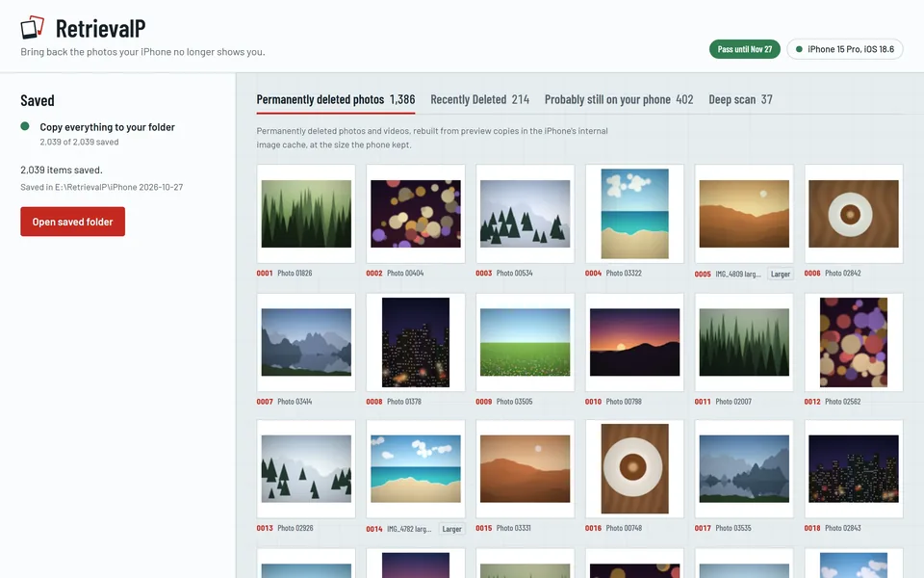Click the green dot beside Copy everything
The width and height of the screenshot is (924, 578).
pos(25,126)
